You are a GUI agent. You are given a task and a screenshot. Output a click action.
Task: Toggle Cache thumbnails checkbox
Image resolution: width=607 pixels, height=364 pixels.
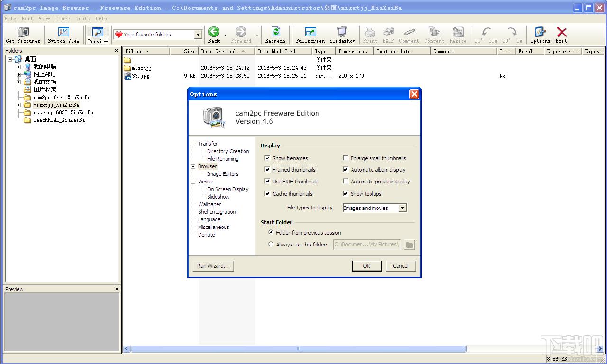pos(268,194)
